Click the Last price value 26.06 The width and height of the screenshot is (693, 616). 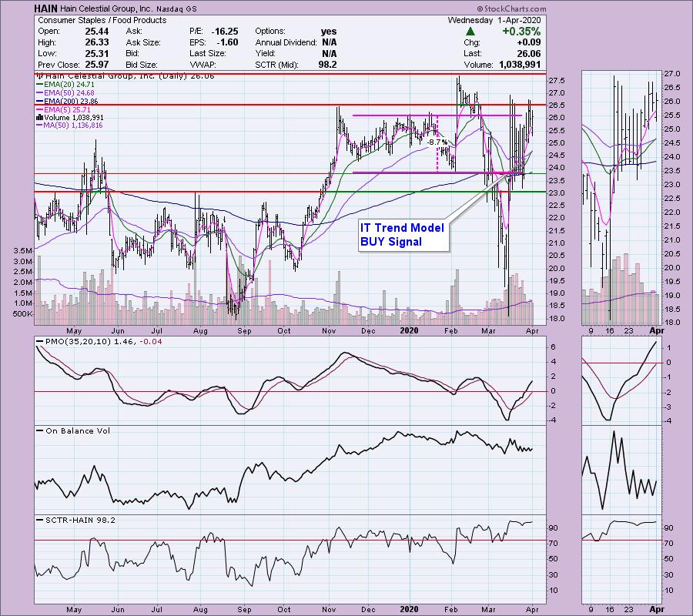528,53
